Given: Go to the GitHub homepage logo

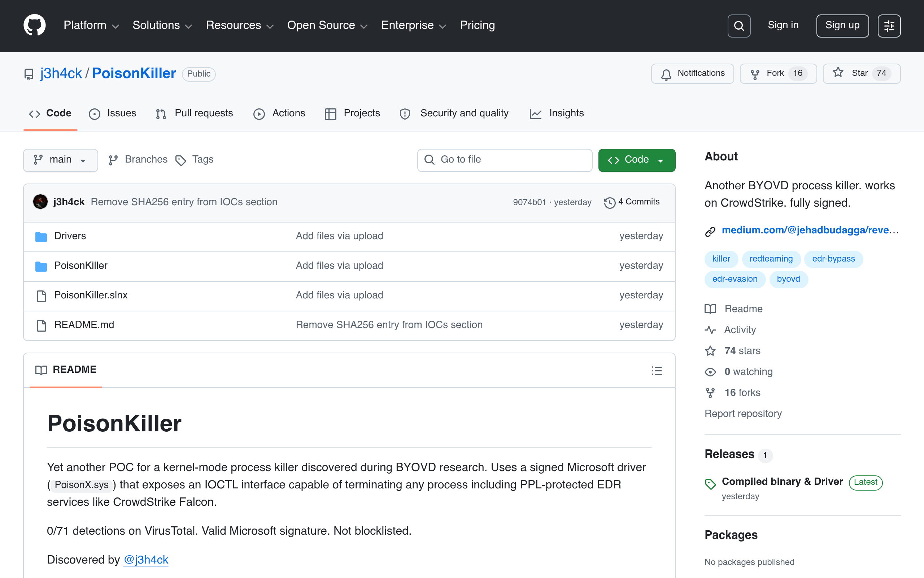Looking at the screenshot, I should click(x=34, y=25).
